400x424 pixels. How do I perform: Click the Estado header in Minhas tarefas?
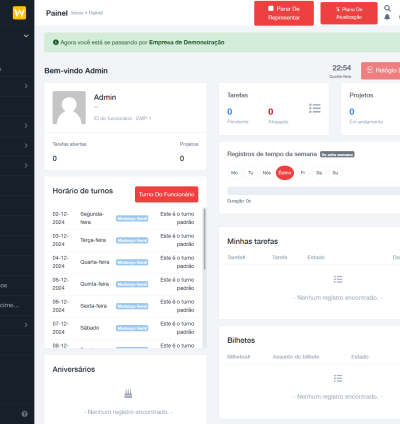[316, 257]
